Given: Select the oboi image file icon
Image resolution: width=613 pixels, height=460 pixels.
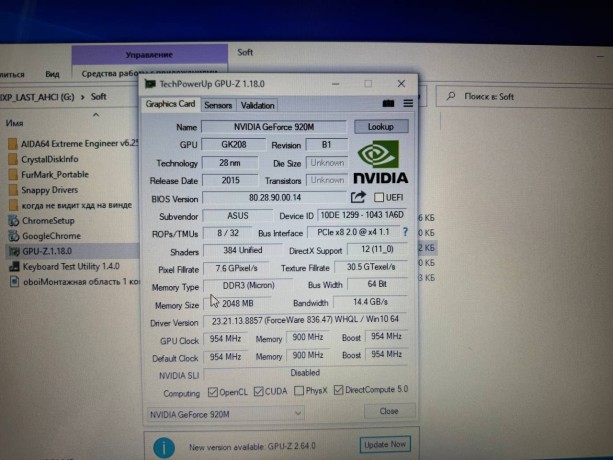Looking at the screenshot, I should [14, 282].
